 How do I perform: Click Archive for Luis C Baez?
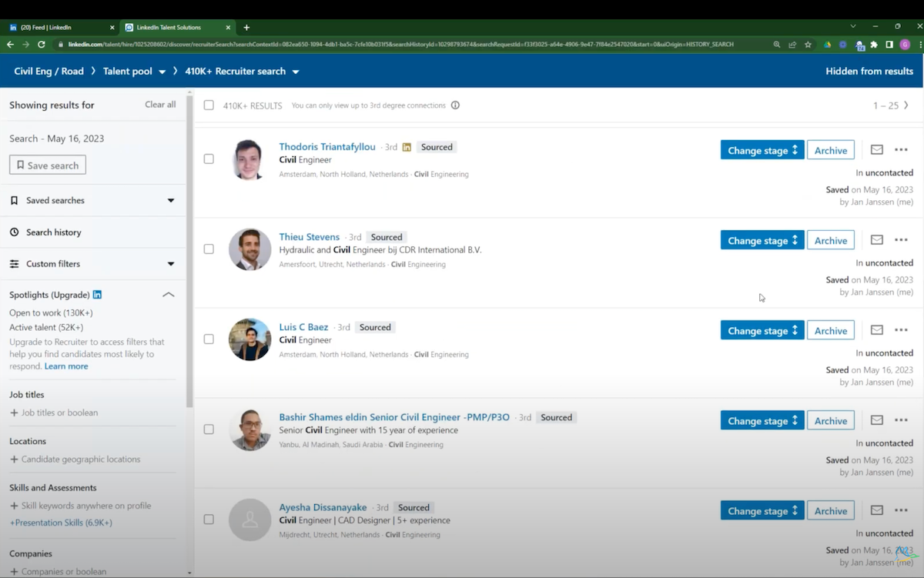point(830,329)
